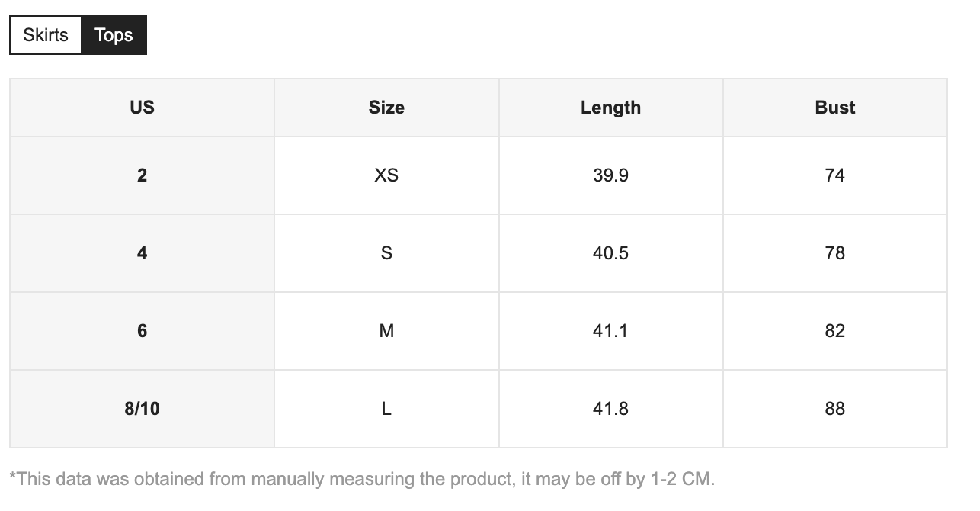Viewport: 980px width, 511px height.
Task: Click the US column header
Action: coord(142,108)
